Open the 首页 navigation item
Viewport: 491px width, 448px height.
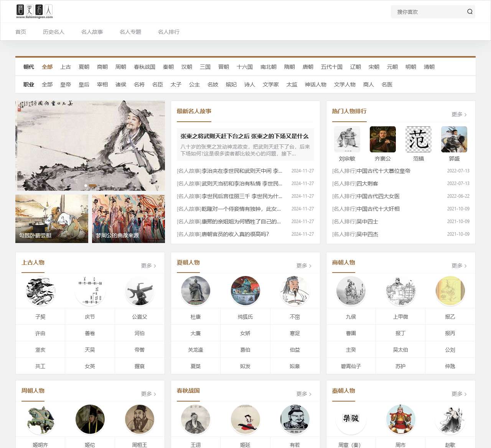tap(20, 32)
